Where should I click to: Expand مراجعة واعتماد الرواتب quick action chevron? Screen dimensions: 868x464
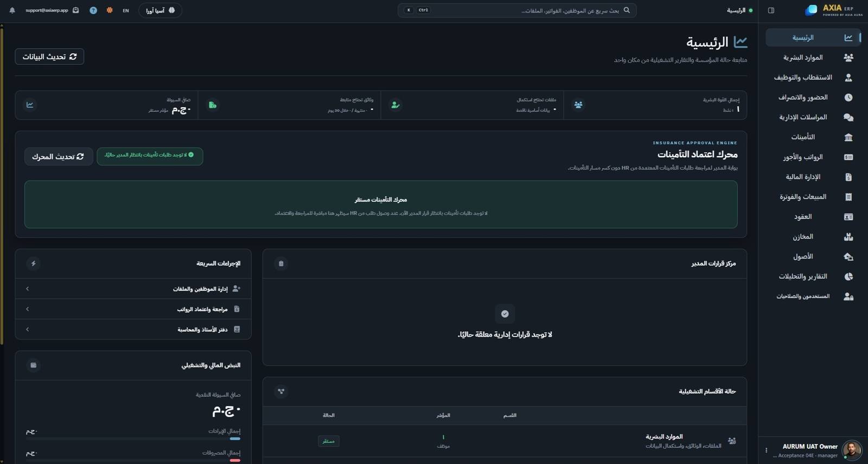28,309
